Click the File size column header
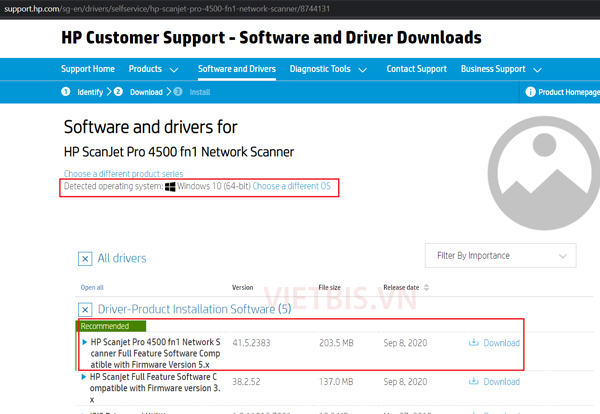 pos(329,287)
